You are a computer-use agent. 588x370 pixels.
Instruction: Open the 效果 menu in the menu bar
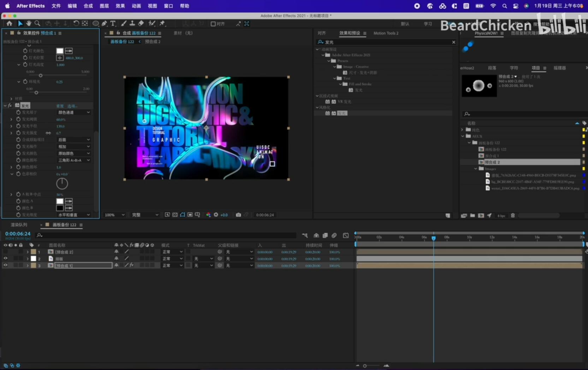120,6
